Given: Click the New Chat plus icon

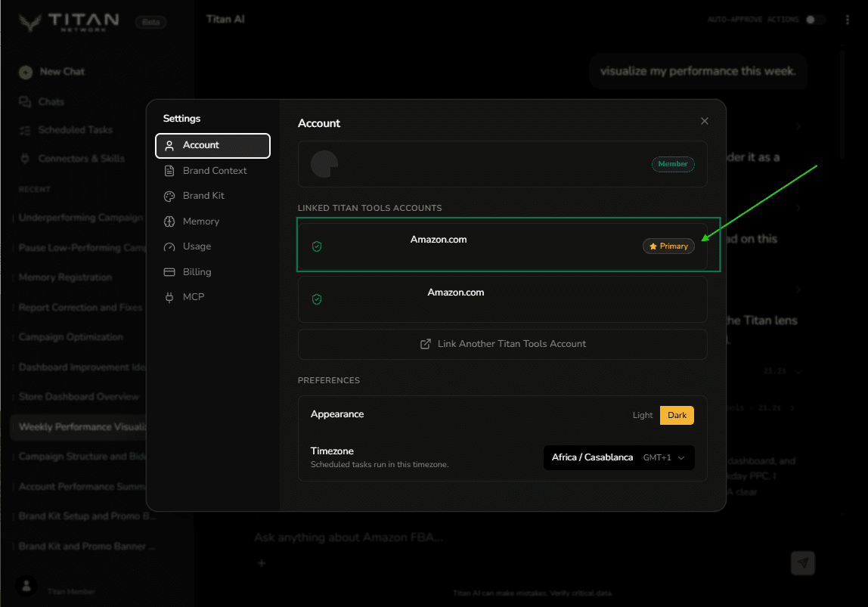Looking at the screenshot, I should 26,73.
